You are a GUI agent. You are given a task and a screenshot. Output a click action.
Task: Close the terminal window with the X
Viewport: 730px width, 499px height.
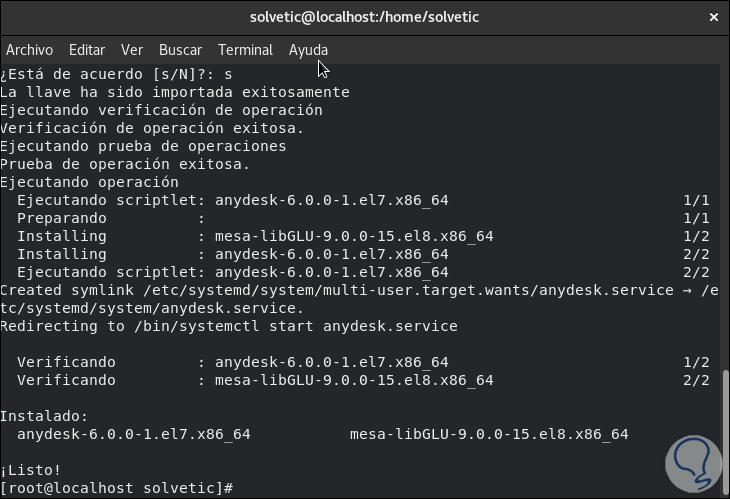click(x=711, y=17)
